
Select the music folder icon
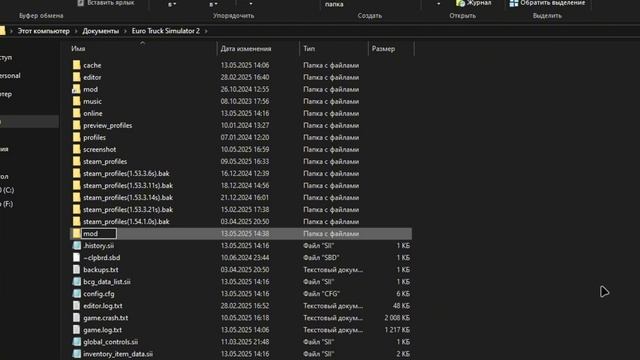76,101
